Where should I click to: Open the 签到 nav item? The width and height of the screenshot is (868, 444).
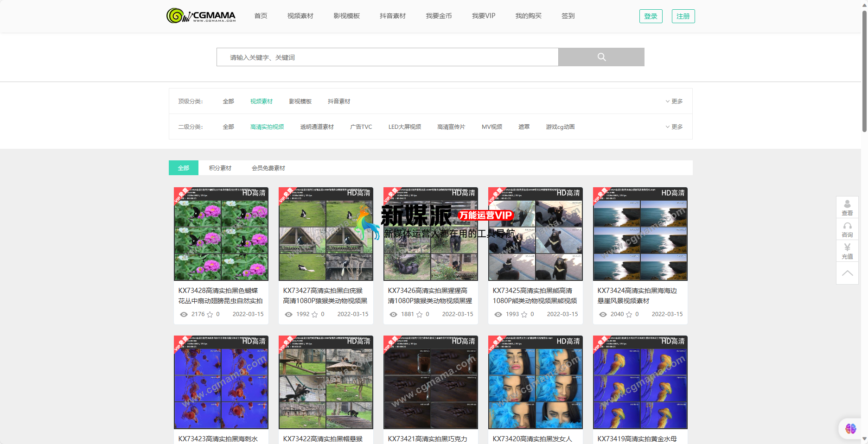point(568,16)
